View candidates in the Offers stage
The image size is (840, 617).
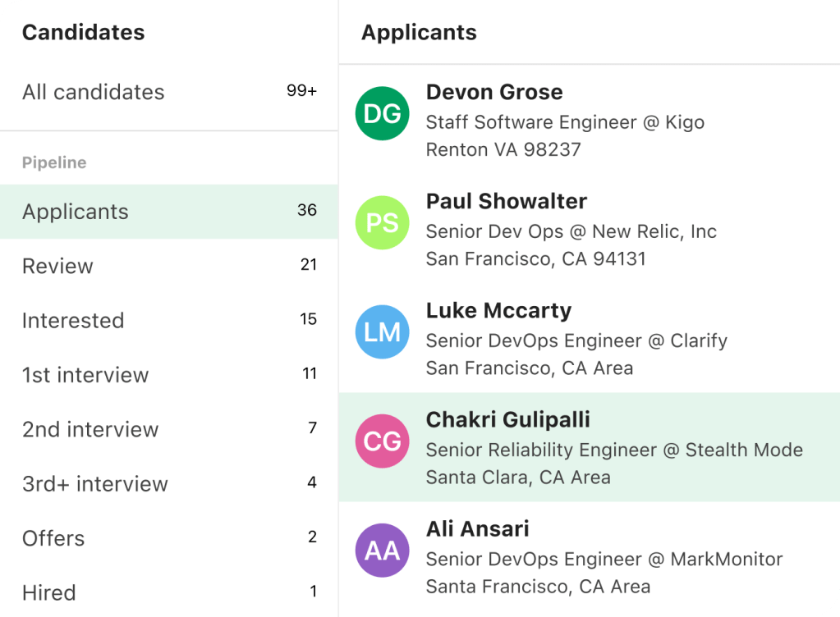click(53, 538)
